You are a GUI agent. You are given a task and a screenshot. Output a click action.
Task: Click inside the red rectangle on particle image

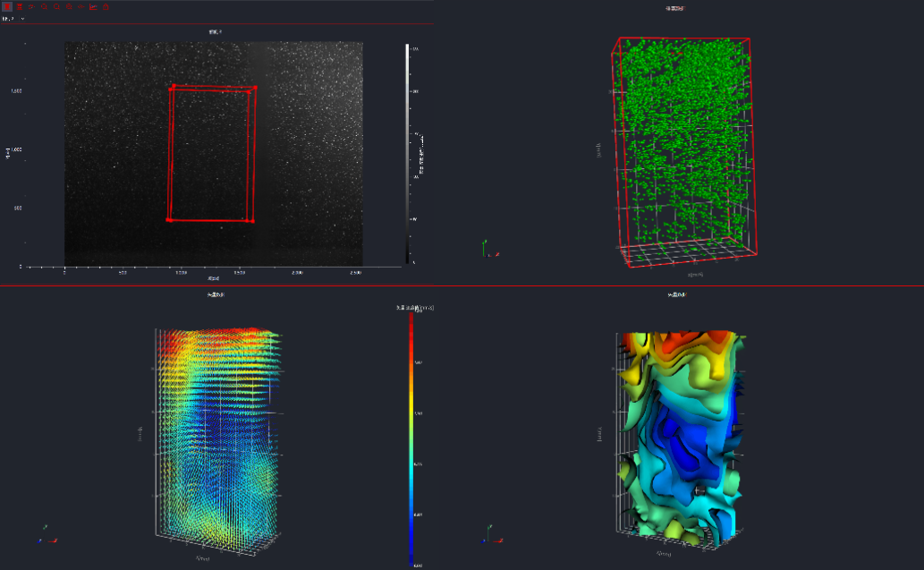(x=209, y=152)
